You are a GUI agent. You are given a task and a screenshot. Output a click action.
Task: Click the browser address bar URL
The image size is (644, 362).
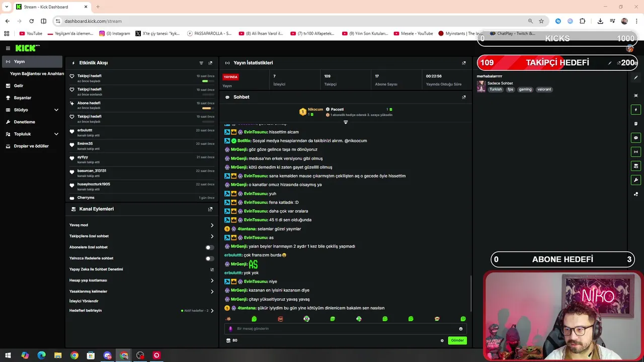click(93, 21)
